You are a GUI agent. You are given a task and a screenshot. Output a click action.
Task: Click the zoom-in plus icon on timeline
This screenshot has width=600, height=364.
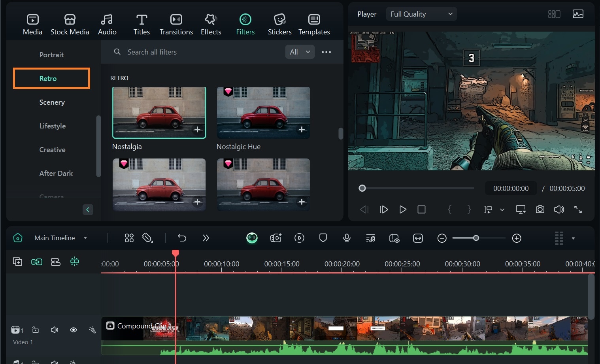coord(517,238)
